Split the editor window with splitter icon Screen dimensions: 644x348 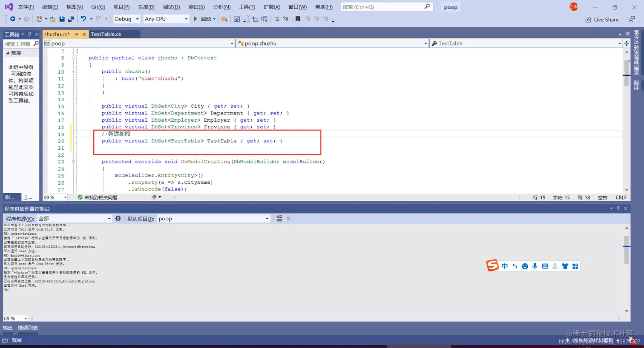[626, 43]
